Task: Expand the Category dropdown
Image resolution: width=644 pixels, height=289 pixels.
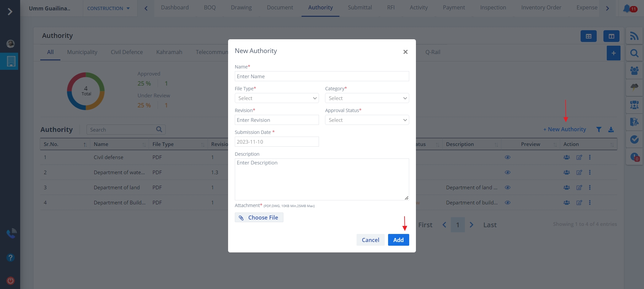Action: (367, 98)
